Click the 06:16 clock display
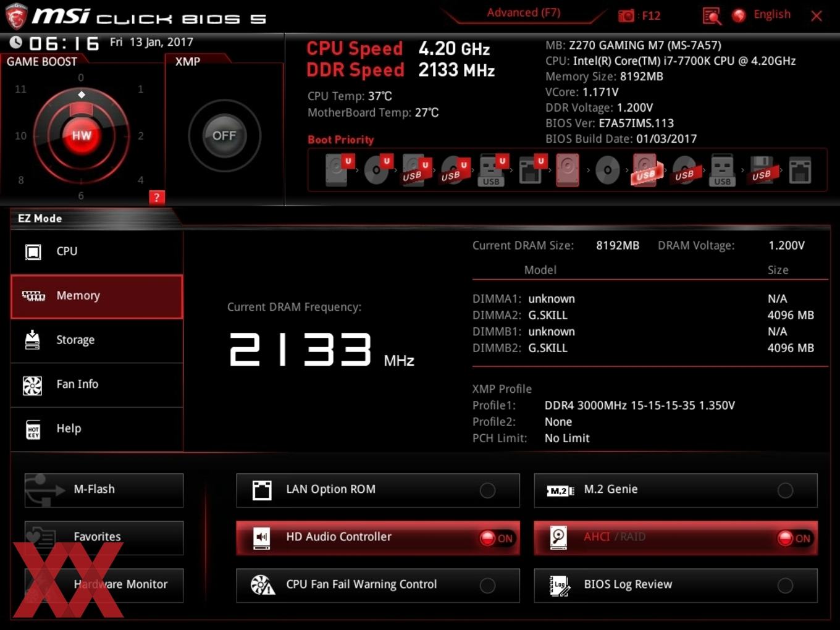 click(64, 43)
